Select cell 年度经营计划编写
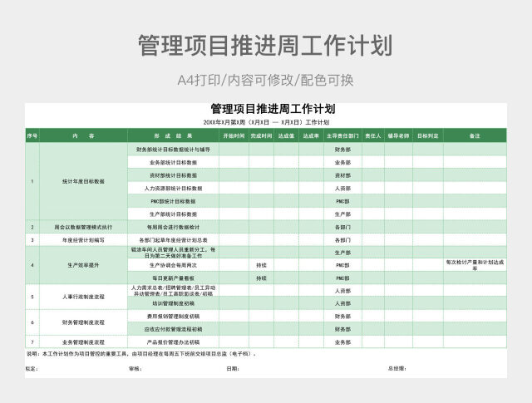 [x=83, y=240]
